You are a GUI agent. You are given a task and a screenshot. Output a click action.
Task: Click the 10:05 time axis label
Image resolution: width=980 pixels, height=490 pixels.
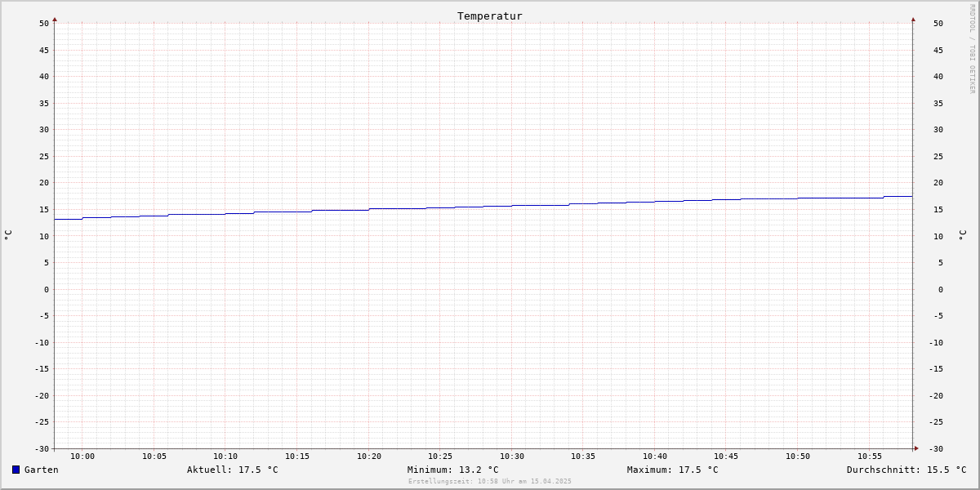[x=154, y=457]
